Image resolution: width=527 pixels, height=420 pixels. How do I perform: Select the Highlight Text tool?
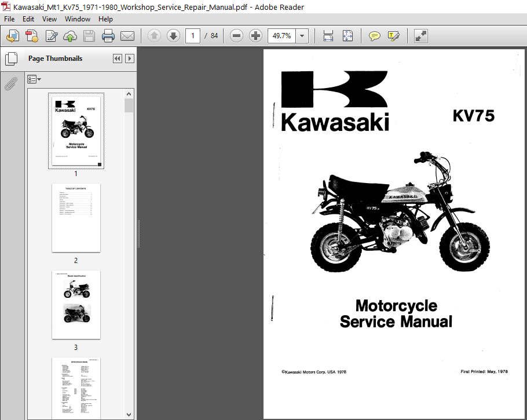[x=394, y=36]
